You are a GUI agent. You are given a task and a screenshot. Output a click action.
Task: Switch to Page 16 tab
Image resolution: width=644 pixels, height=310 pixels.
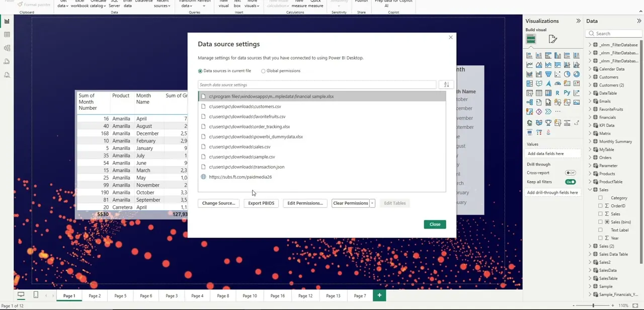click(277, 296)
